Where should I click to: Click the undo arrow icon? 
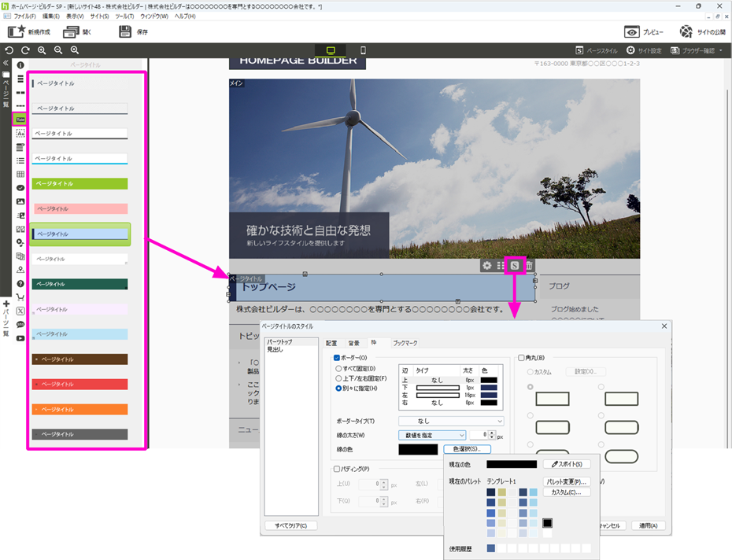(9, 50)
